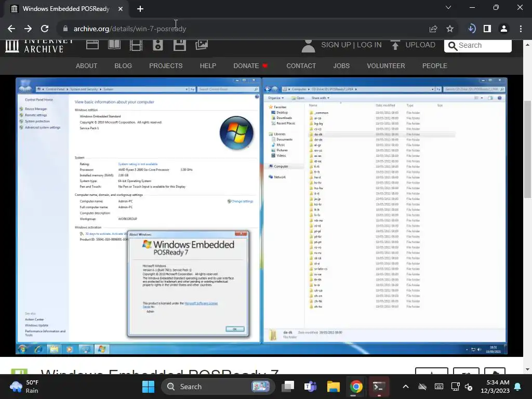Show hidden tray icons chevron

pyautogui.click(x=405, y=387)
